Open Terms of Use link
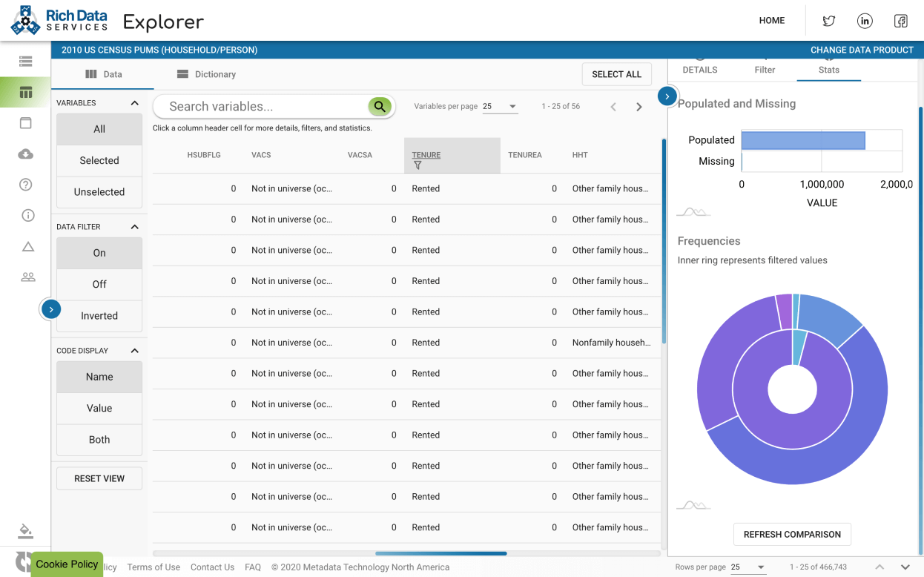 [154, 567]
